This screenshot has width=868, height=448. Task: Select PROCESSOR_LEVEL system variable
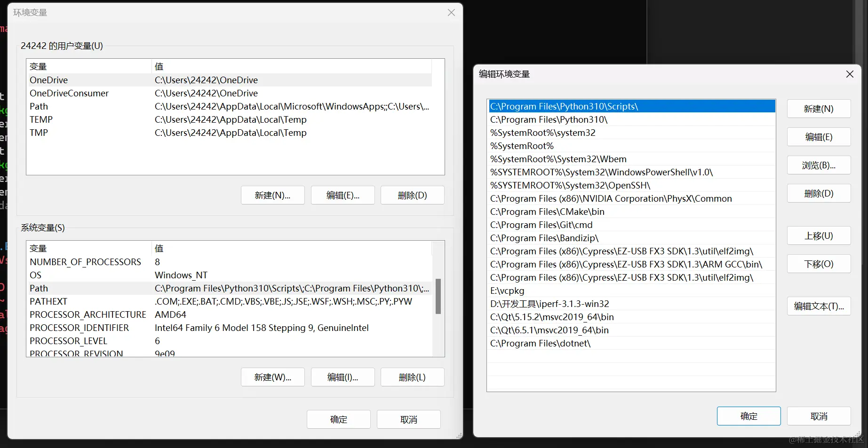pyautogui.click(x=230, y=341)
